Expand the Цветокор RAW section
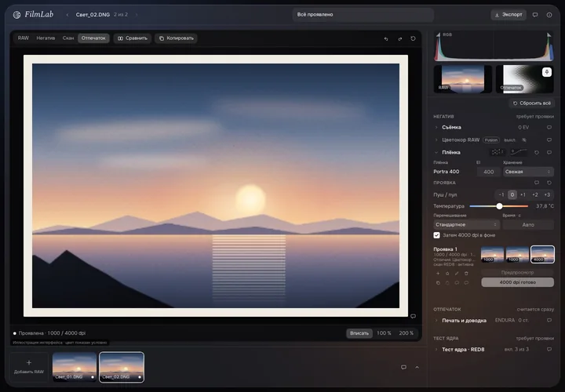 436,140
